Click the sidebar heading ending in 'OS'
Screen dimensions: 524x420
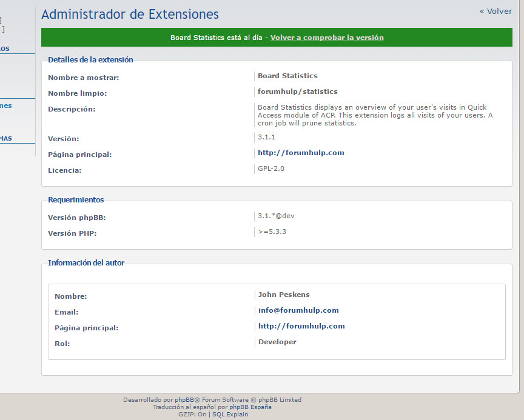tap(5, 48)
